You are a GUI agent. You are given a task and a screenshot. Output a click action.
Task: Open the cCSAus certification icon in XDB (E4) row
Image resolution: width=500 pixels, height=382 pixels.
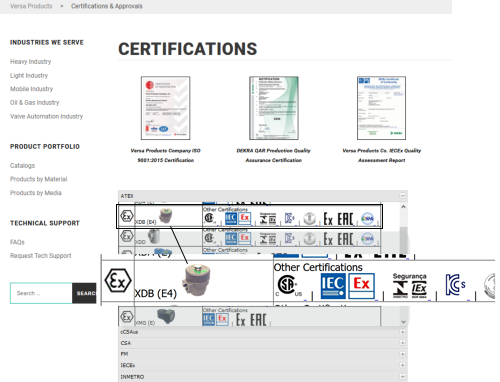209,218
